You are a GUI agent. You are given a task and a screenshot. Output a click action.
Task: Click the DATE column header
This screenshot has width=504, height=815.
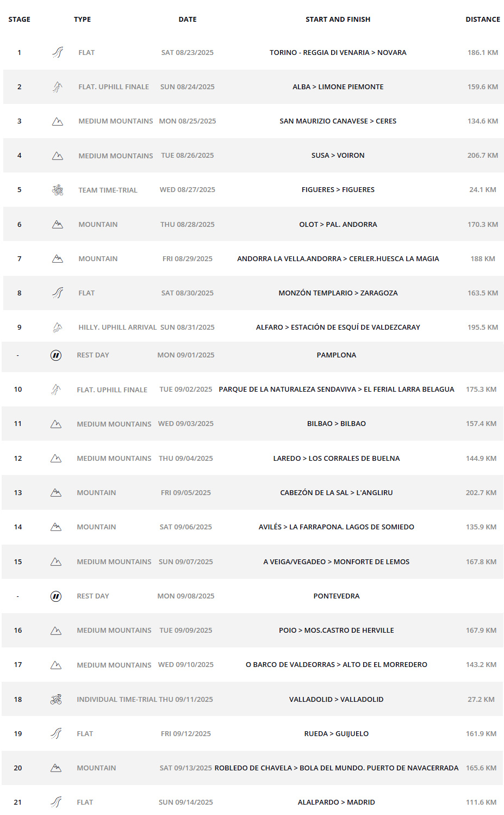[x=188, y=19]
